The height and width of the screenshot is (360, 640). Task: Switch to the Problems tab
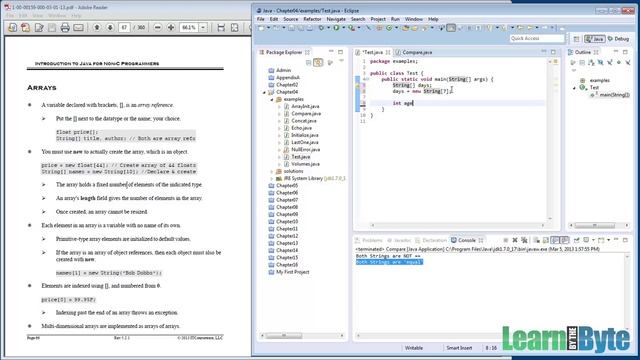(369, 240)
